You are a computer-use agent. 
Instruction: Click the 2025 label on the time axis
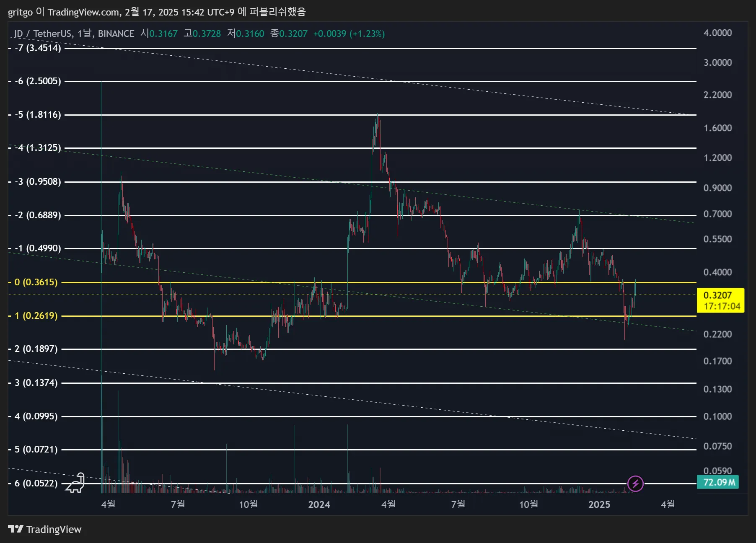click(599, 504)
